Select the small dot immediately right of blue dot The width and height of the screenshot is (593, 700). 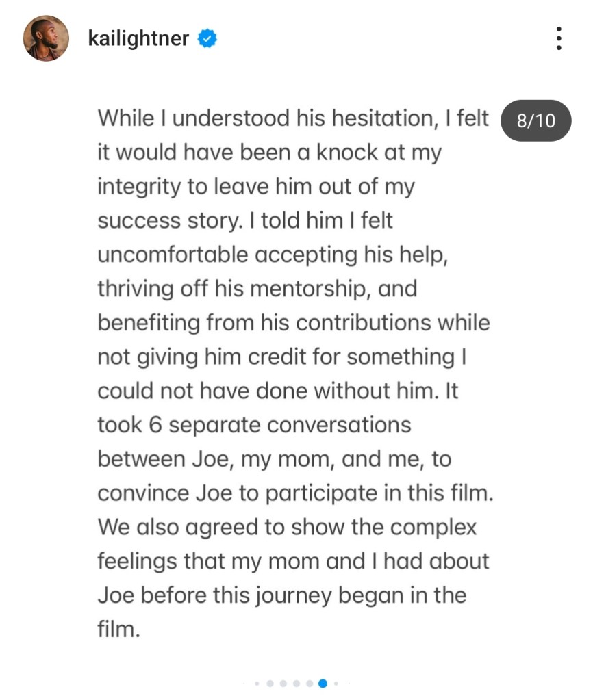(336, 683)
